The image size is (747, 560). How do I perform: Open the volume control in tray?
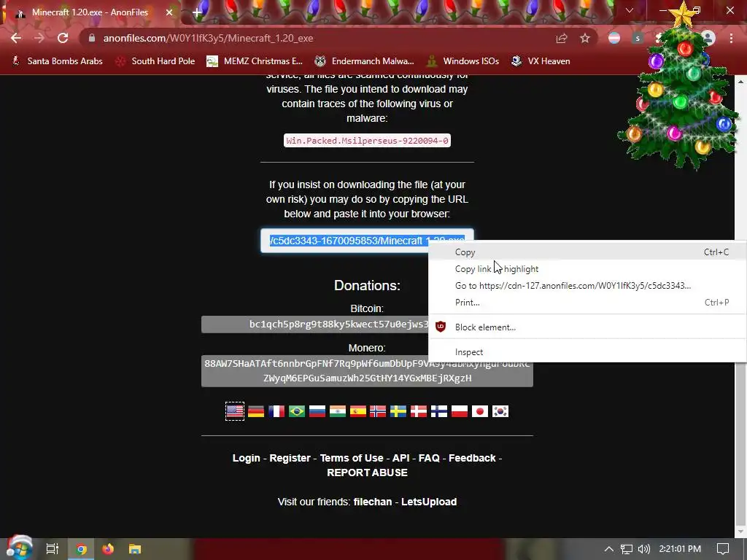(644, 549)
